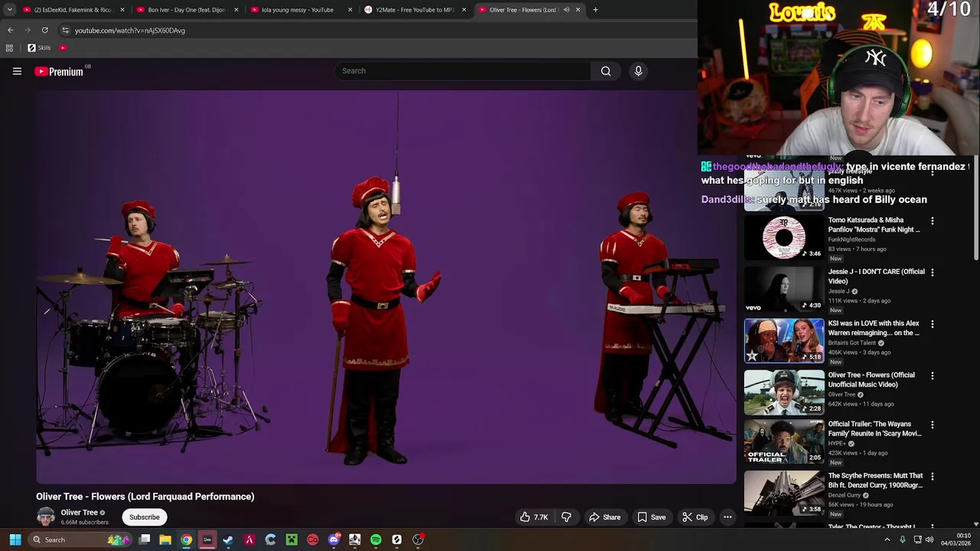Image resolution: width=980 pixels, height=551 pixels.
Task: Open FunkNightRecords channel link
Action: (x=851, y=240)
